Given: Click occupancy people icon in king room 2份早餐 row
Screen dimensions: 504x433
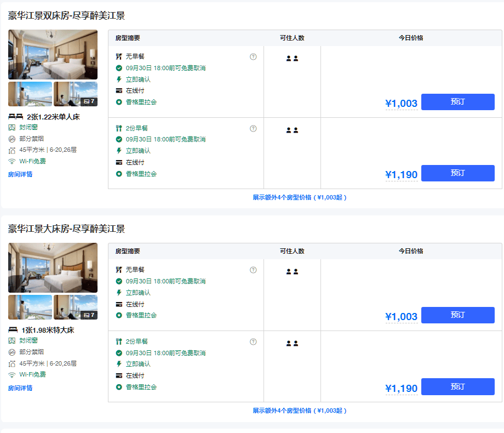Looking at the screenshot, I should (x=292, y=343).
